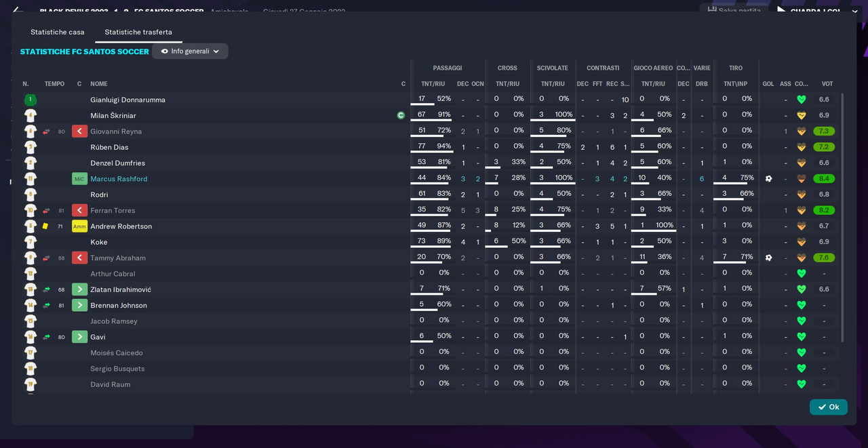Viewport: 868px width, 448px height.
Task: Click the GIOCO AEREO column group header
Action: click(x=653, y=68)
